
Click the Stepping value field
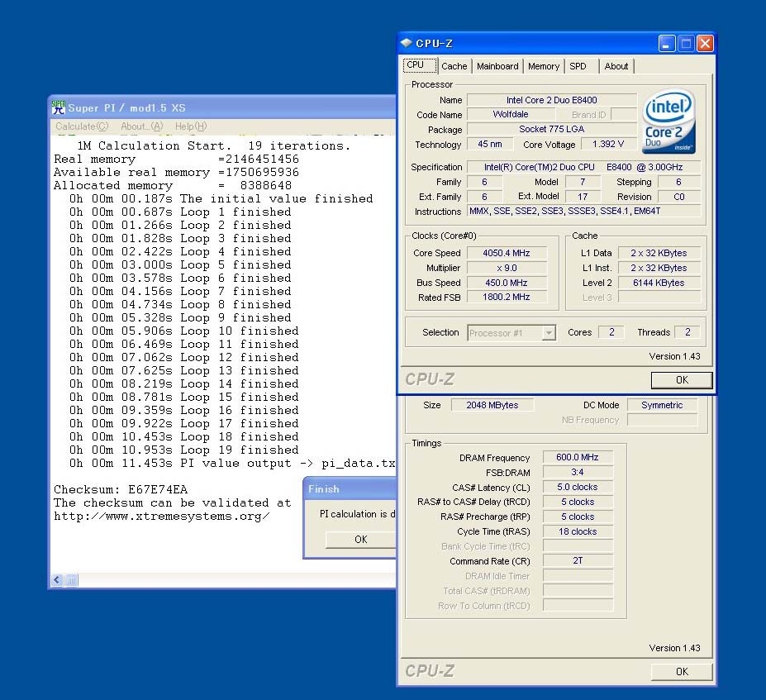tap(679, 182)
